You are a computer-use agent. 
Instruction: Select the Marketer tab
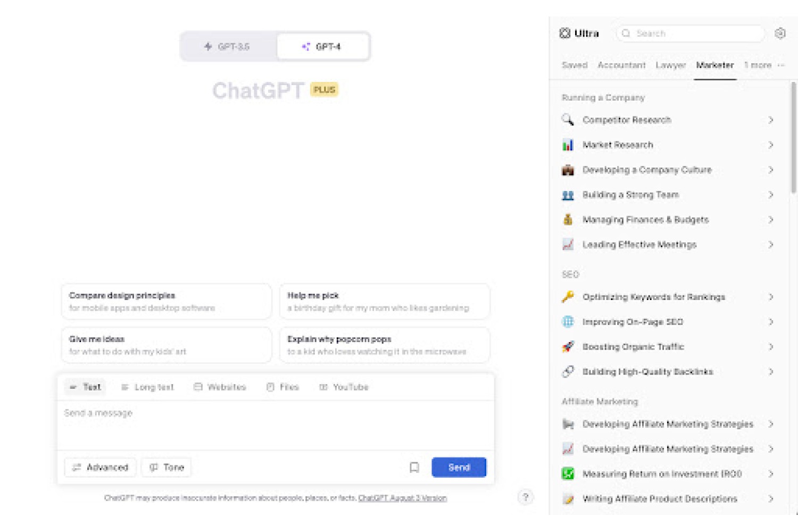715,65
